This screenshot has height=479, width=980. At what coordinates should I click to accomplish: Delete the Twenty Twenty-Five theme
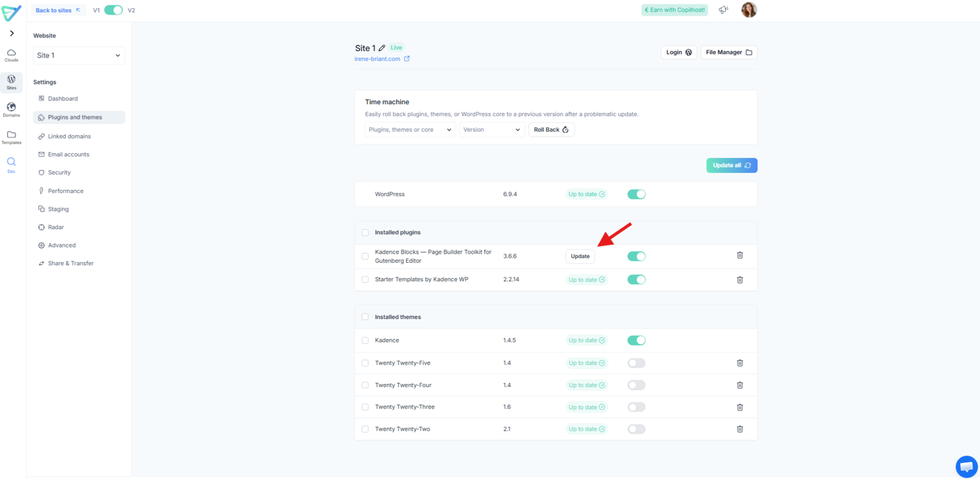click(740, 363)
